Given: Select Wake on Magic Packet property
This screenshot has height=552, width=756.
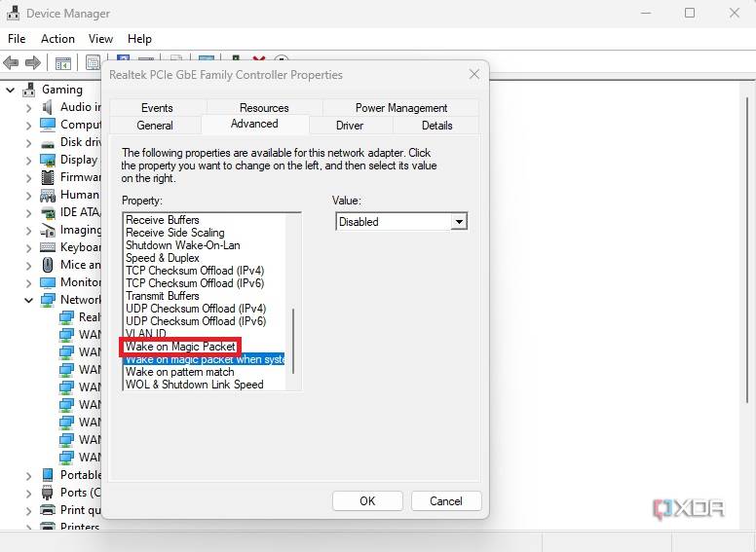Looking at the screenshot, I should 180,347.
